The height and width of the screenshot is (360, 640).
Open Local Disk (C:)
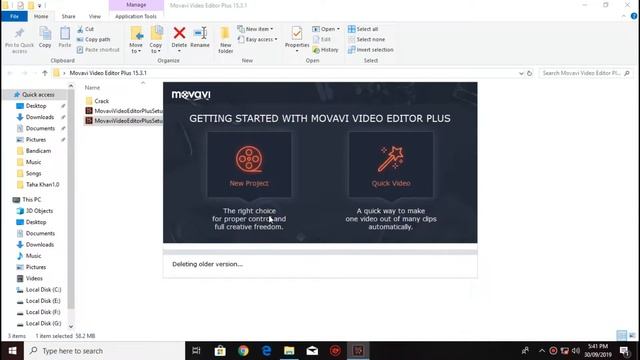tap(43, 289)
